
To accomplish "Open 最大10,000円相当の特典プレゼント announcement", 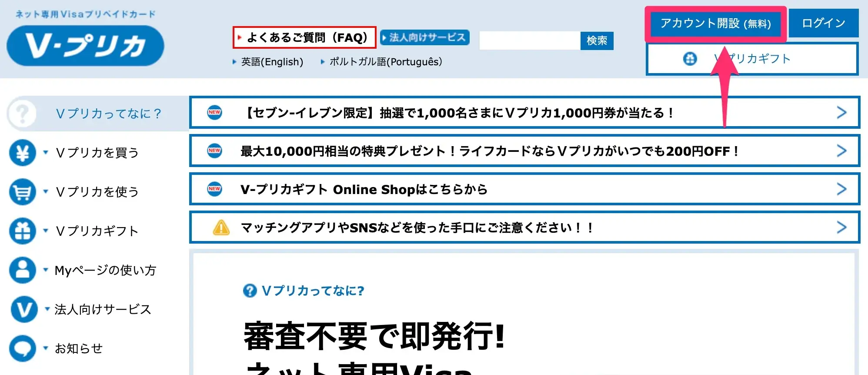I will 524,151.
